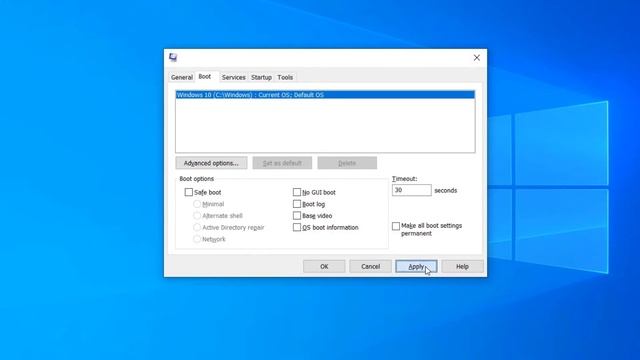Choose the Minimal radio option
Viewport: 640px width, 360px height.
(x=197, y=204)
